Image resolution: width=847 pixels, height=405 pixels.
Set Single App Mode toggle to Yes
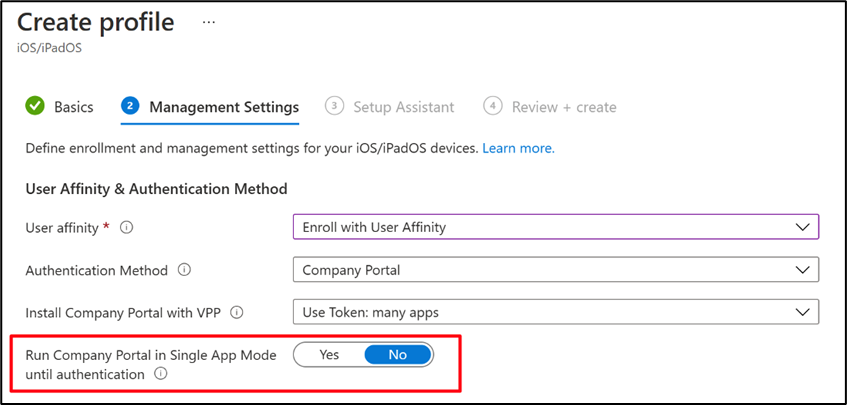330,354
